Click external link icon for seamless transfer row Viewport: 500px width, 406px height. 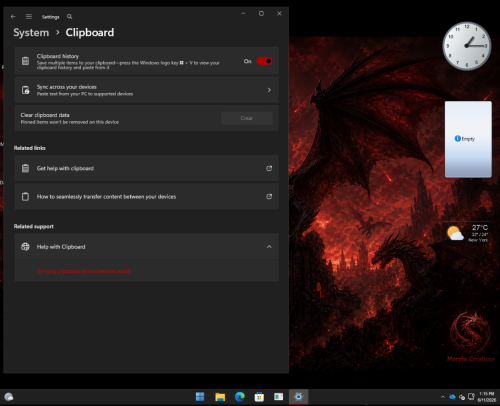(269, 197)
